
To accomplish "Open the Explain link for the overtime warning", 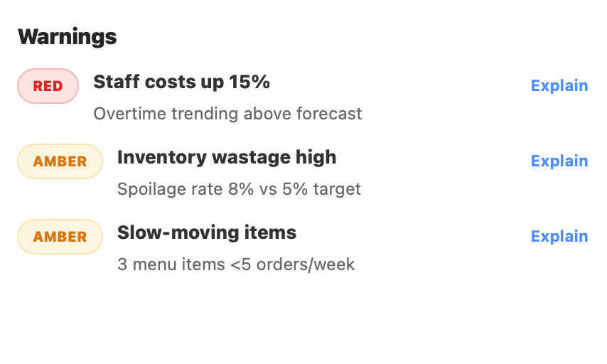I will [559, 86].
